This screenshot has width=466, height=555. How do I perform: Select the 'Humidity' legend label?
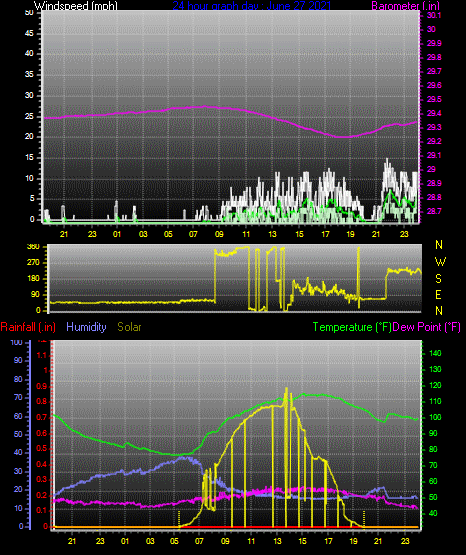[86, 327]
